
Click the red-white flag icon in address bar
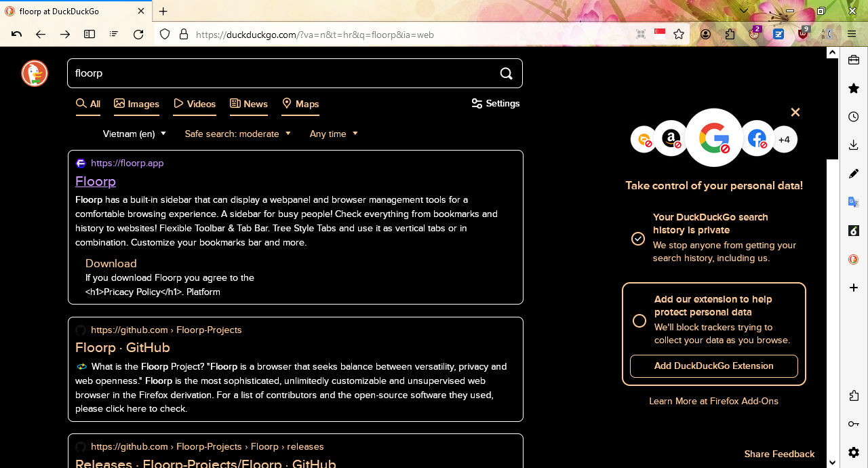click(x=660, y=34)
